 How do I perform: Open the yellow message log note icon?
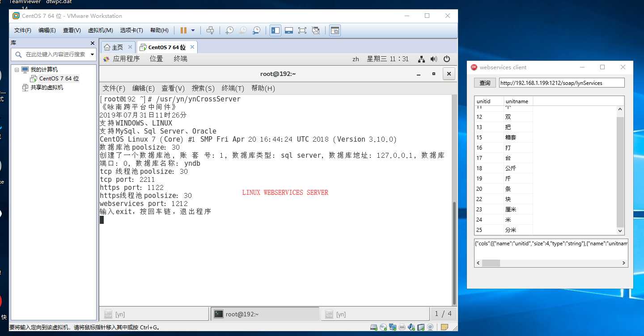[x=445, y=327]
